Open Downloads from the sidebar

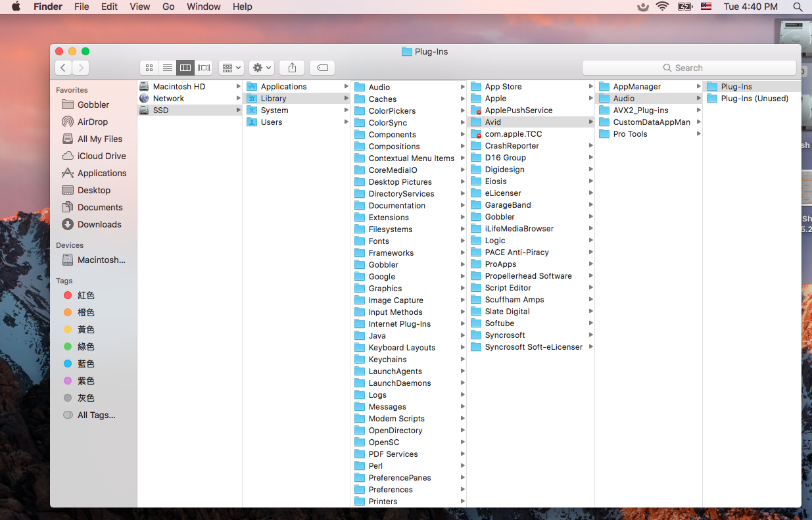click(x=99, y=224)
